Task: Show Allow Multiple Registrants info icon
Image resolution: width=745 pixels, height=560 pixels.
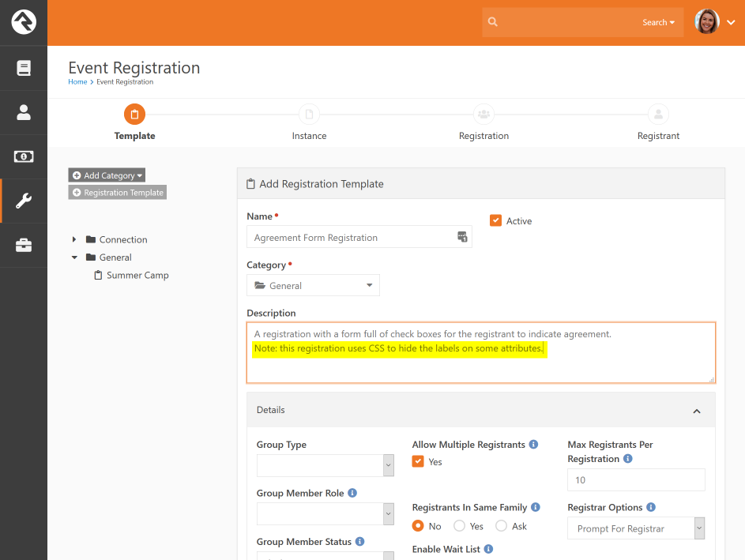Action: [533, 444]
